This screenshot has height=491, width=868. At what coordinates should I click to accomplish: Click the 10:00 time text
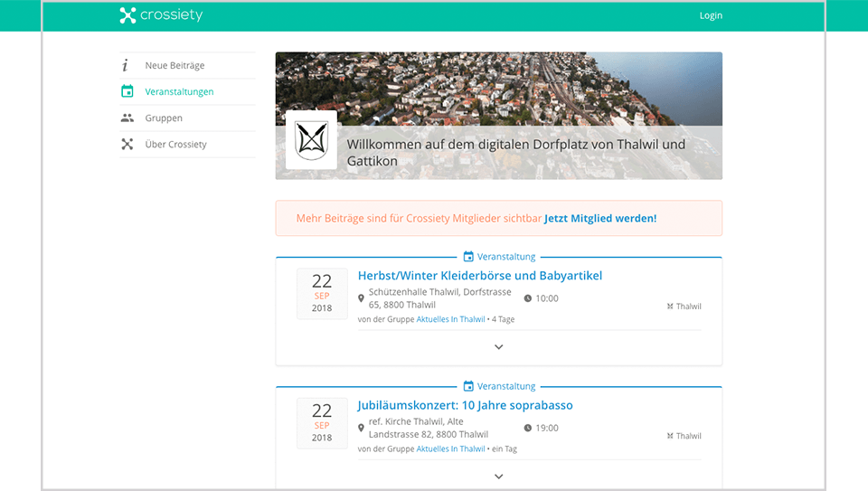(547, 298)
